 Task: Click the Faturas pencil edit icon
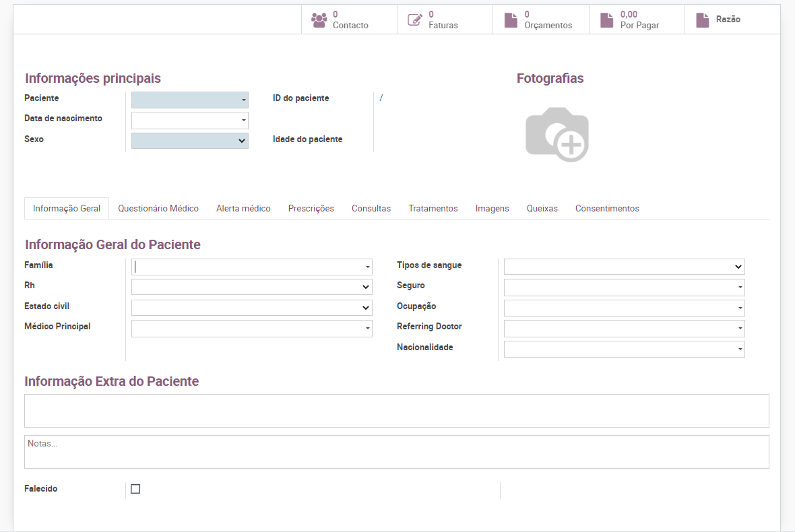(415, 20)
